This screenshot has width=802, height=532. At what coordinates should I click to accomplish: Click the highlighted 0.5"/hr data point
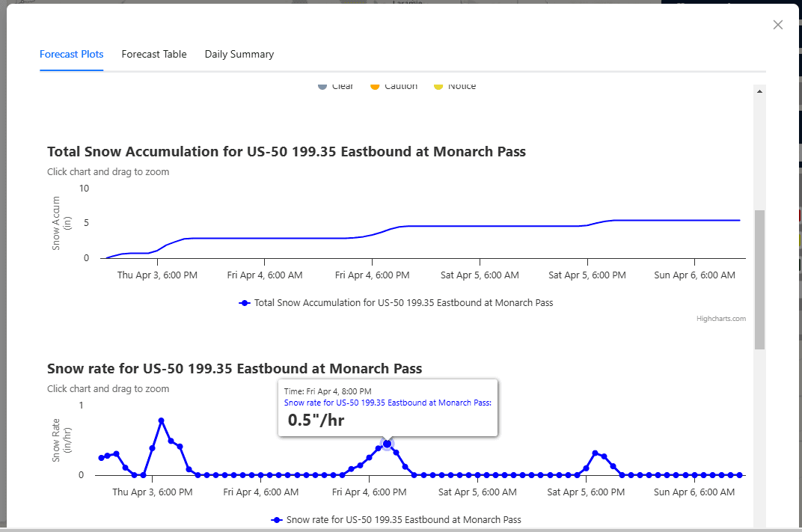pos(387,444)
